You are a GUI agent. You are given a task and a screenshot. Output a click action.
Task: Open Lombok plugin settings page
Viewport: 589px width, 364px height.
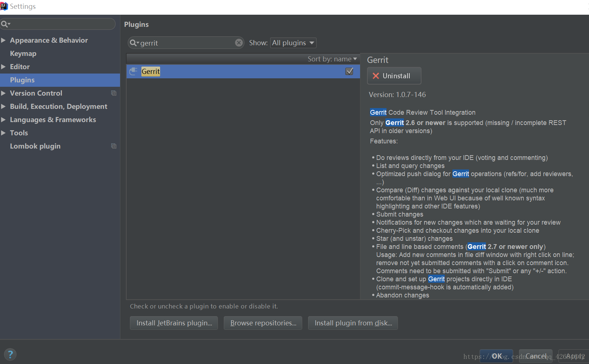pyautogui.click(x=35, y=146)
